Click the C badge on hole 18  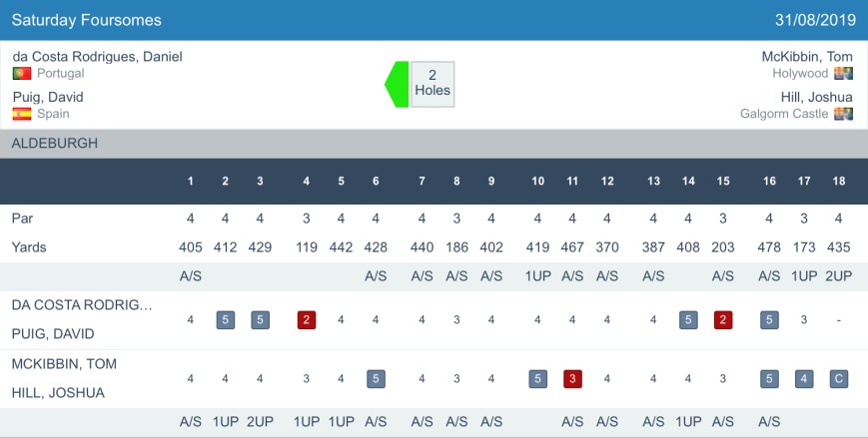pyautogui.click(x=839, y=379)
